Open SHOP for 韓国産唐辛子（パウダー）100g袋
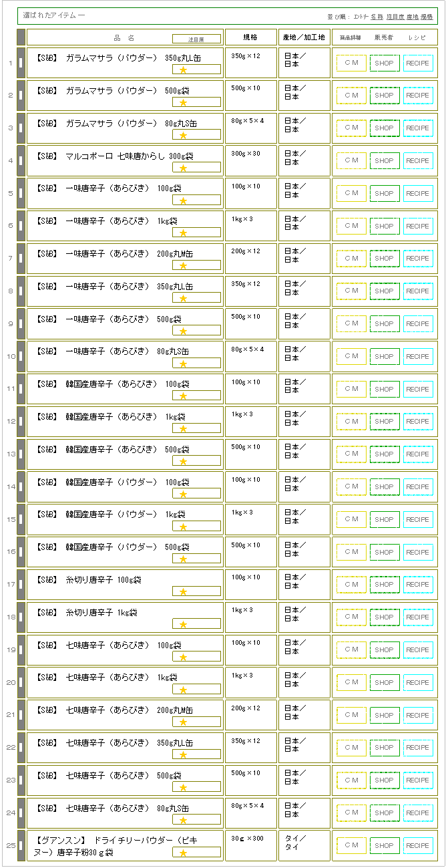This screenshot has height=868, width=446. point(385,487)
